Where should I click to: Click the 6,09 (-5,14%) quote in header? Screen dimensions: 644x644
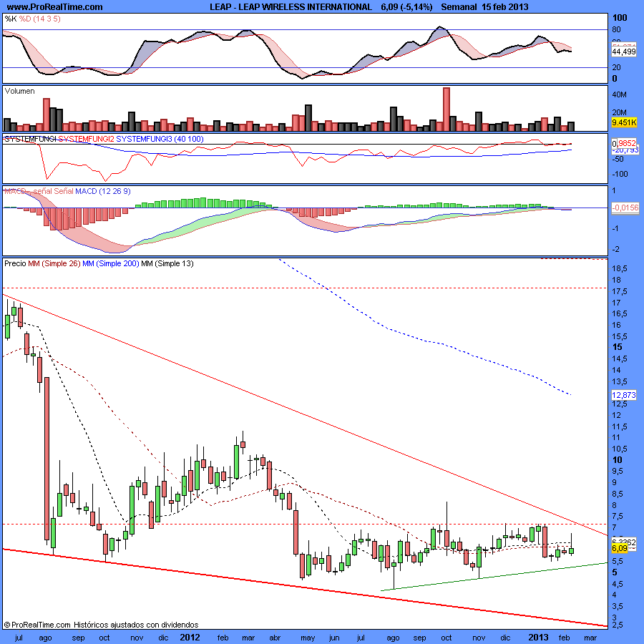coord(406,7)
